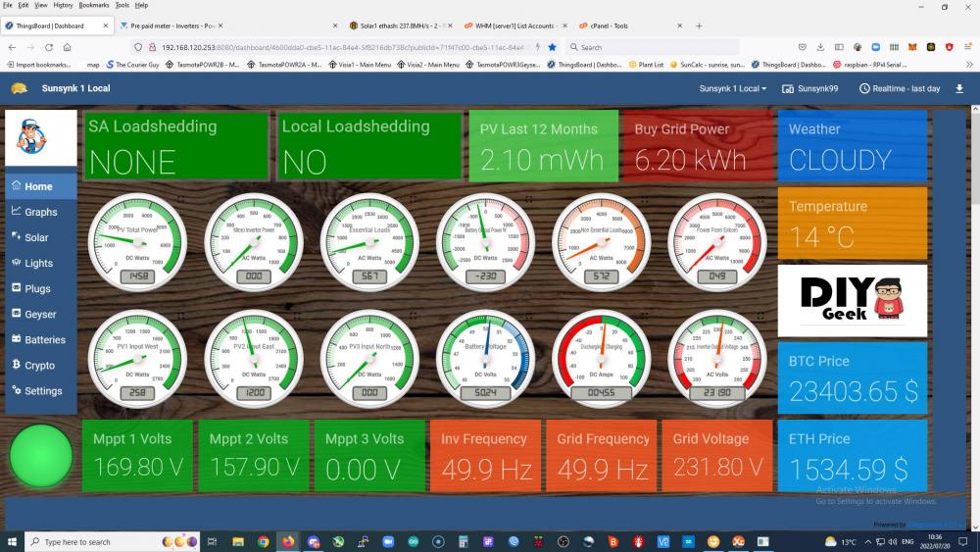The height and width of the screenshot is (552, 980).
Task: Open the Sunsynk99 entity selector
Action: coord(810,89)
